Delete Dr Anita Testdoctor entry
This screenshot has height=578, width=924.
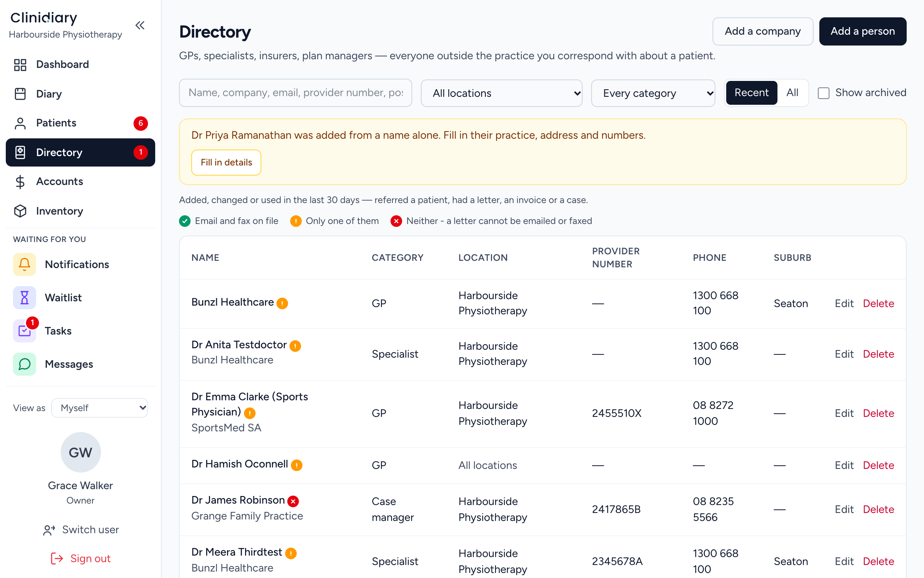coord(878,354)
